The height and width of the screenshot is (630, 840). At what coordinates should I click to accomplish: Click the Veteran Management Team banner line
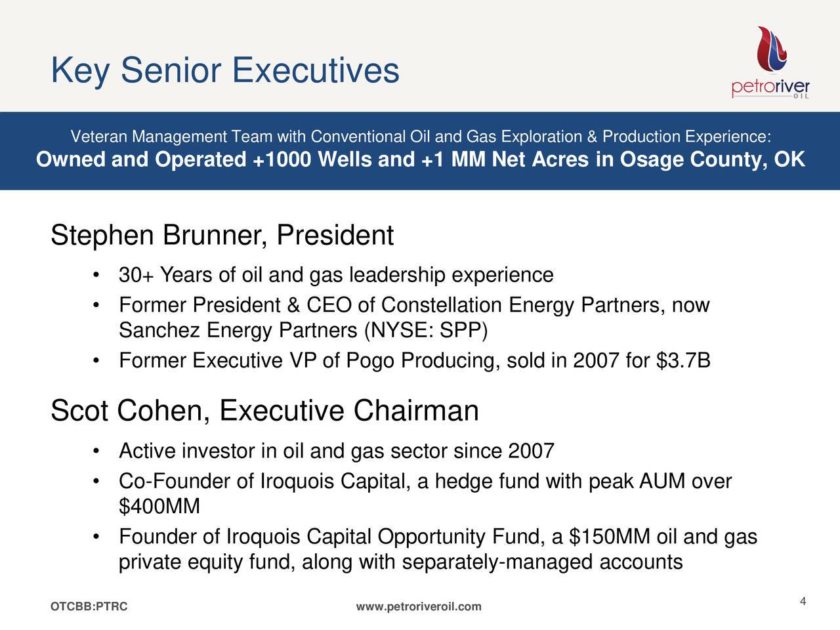420,137
